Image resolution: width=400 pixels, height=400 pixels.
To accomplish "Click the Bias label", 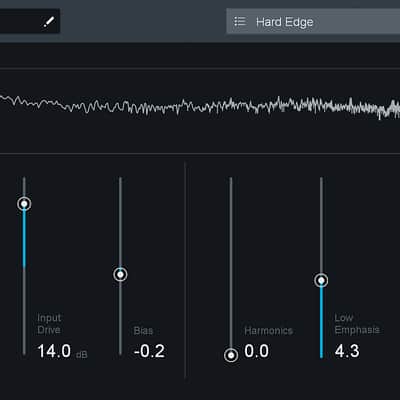I will tap(143, 331).
